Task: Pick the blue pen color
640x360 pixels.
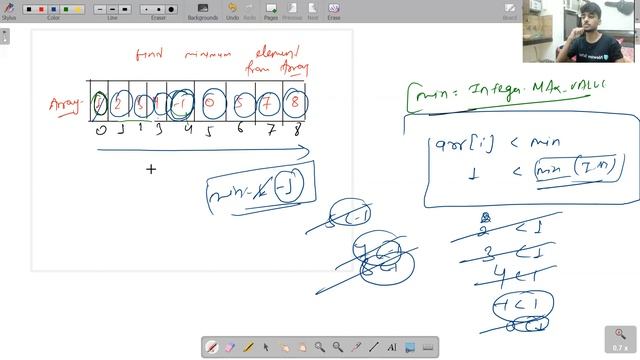Action: click(53, 9)
